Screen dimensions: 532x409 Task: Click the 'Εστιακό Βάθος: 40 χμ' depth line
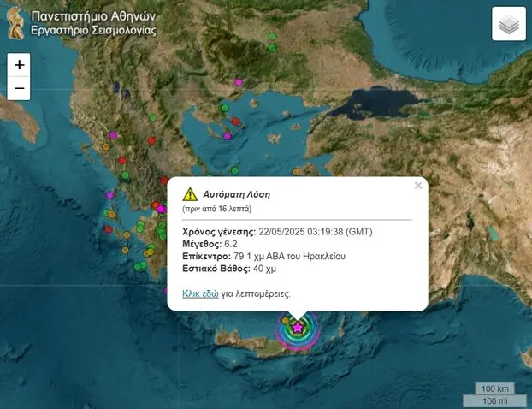tap(229, 268)
